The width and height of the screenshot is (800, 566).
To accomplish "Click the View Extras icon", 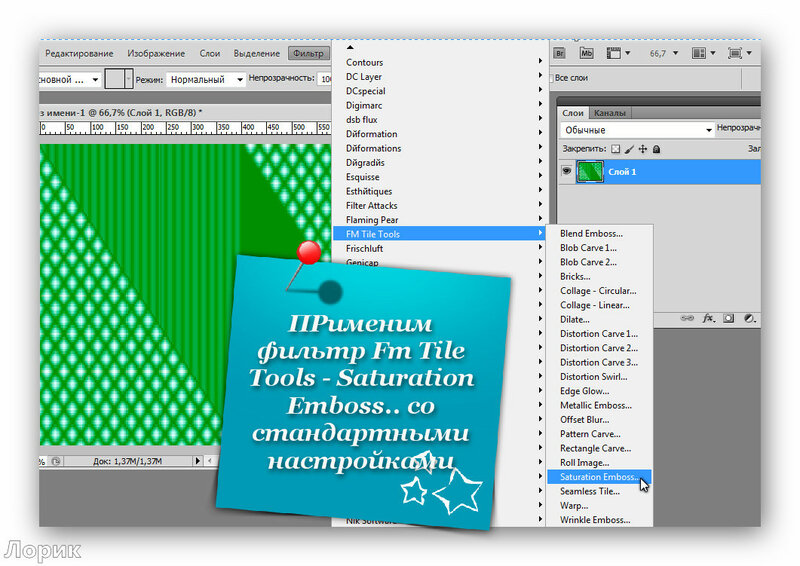I will coord(613,53).
